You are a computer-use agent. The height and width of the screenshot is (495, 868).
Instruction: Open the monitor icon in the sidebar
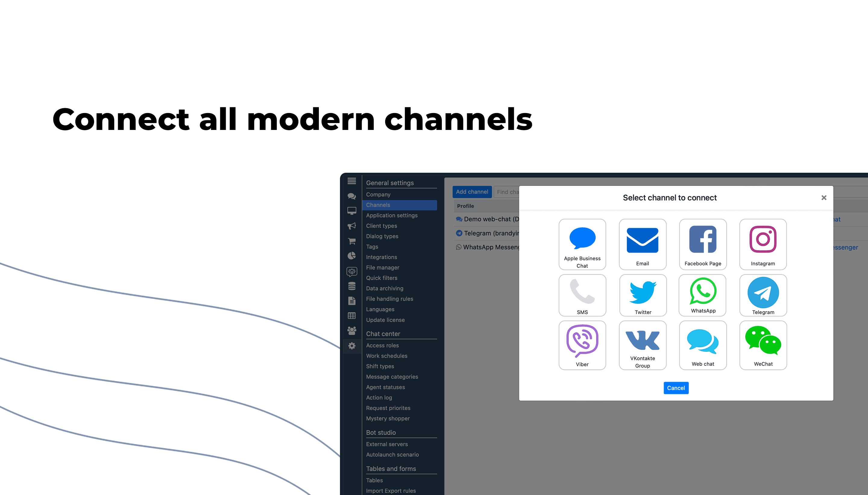point(352,211)
